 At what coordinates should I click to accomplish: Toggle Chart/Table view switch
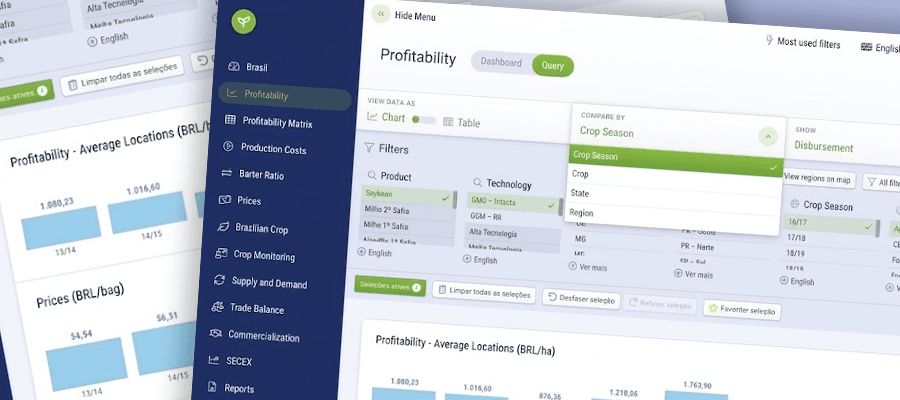pyautogui.click(x=424, y=120)
